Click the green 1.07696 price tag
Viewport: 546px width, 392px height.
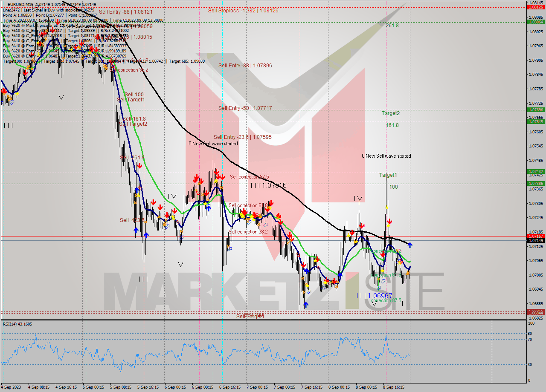(535, 110)
